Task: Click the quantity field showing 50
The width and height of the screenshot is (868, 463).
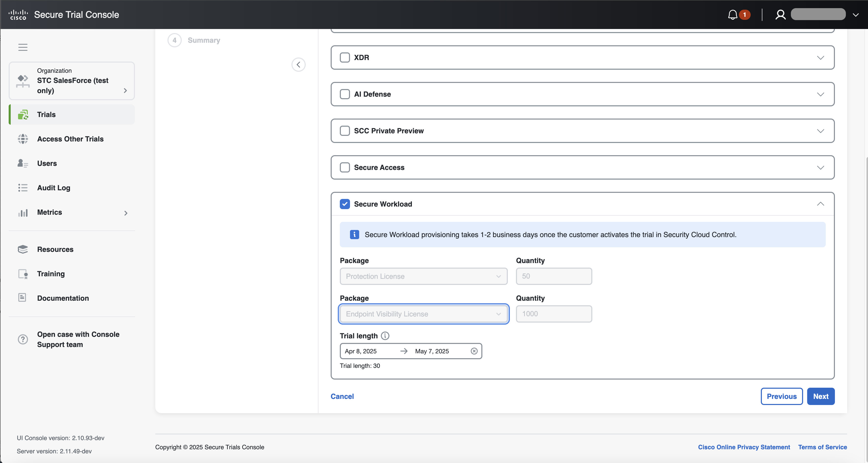Action: [554, 276]
